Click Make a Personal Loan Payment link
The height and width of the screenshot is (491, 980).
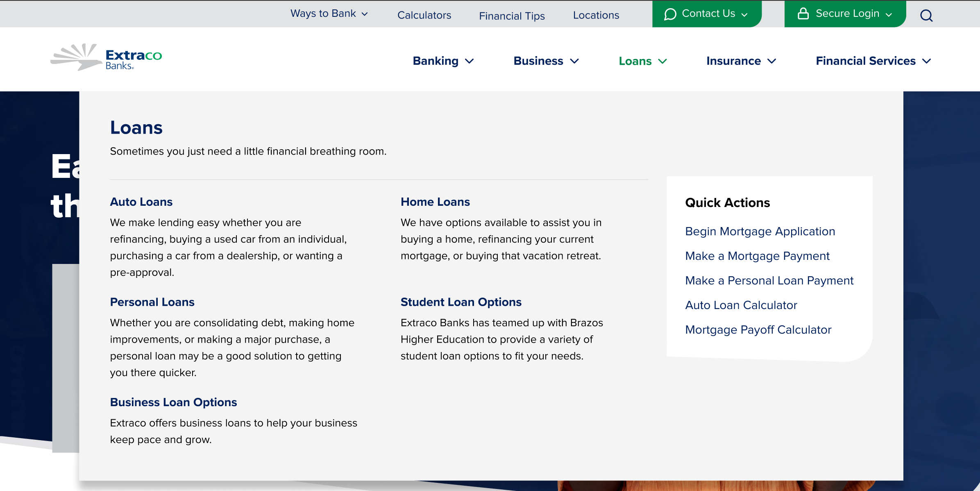click(769, 281)
